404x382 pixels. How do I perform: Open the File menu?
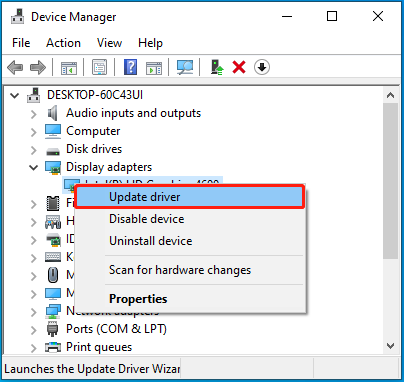pos(21,43)
